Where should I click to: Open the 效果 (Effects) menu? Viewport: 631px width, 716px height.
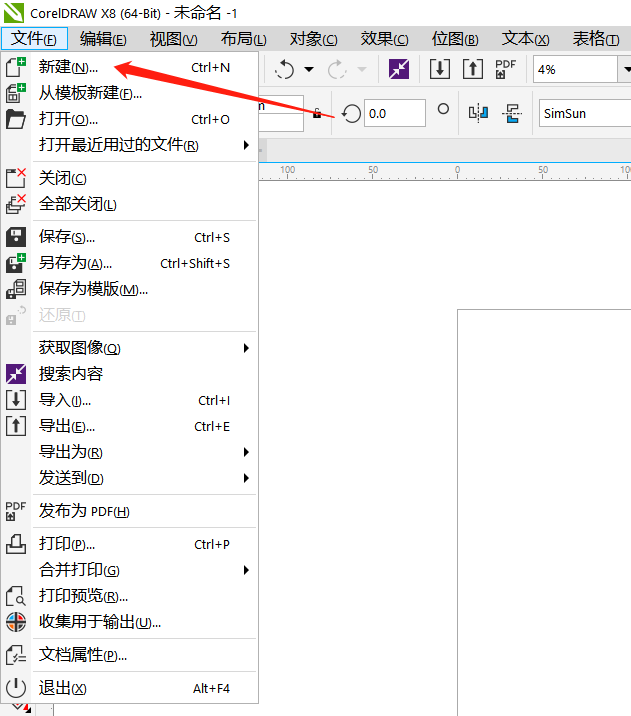pyautogui.click(x=384, y=38)
